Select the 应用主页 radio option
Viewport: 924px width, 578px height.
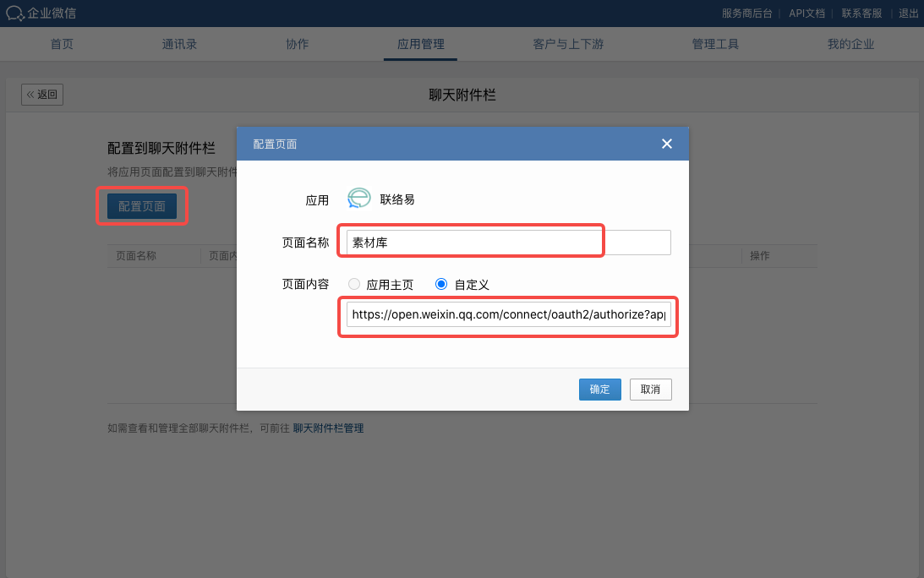[354, 285]
